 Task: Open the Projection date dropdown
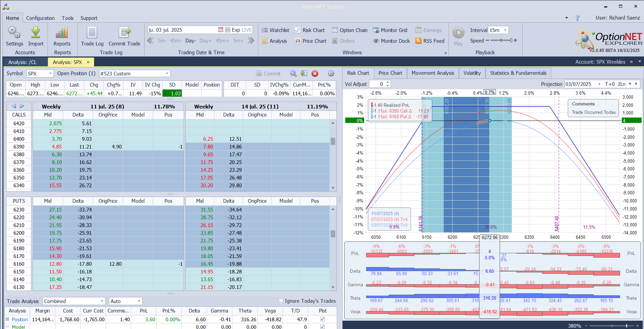pyautogui.click(x=599, y=84)
